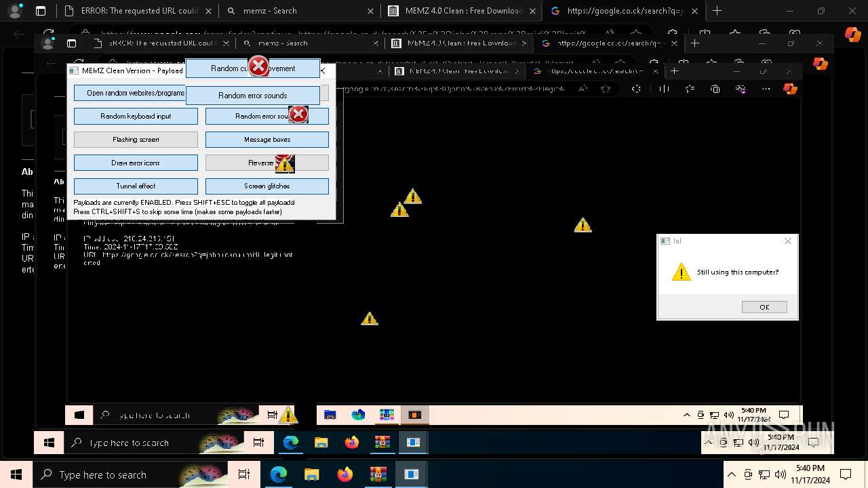Click the warning icon in lol dialog
Viewport: 868px width, 488px height.
681,272
